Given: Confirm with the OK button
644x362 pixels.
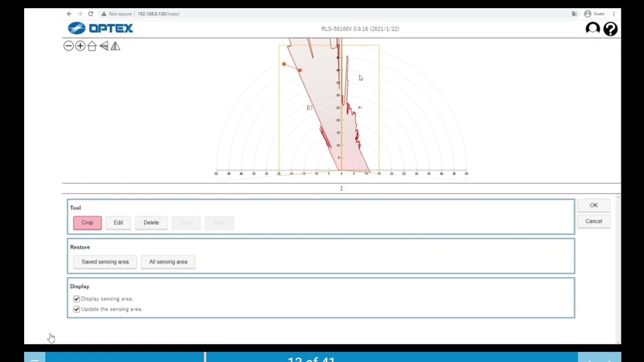Looking at the screenshot, I should (x=594, y=205).
